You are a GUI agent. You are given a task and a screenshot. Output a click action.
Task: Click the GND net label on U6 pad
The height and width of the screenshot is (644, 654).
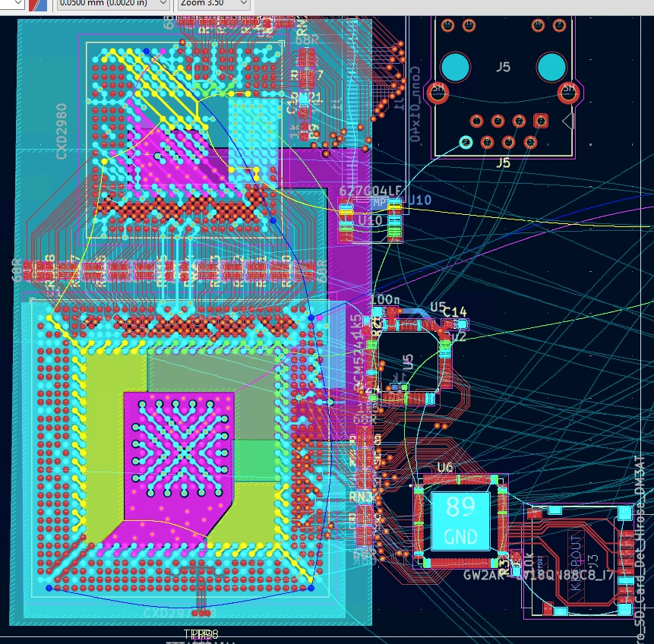pos(460,537)
